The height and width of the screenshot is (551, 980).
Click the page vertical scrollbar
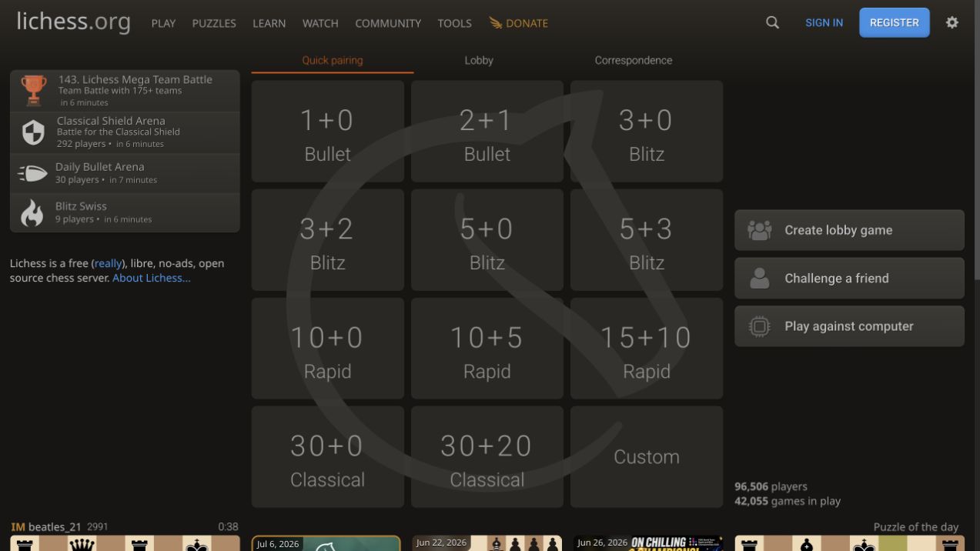pos(976,139)
